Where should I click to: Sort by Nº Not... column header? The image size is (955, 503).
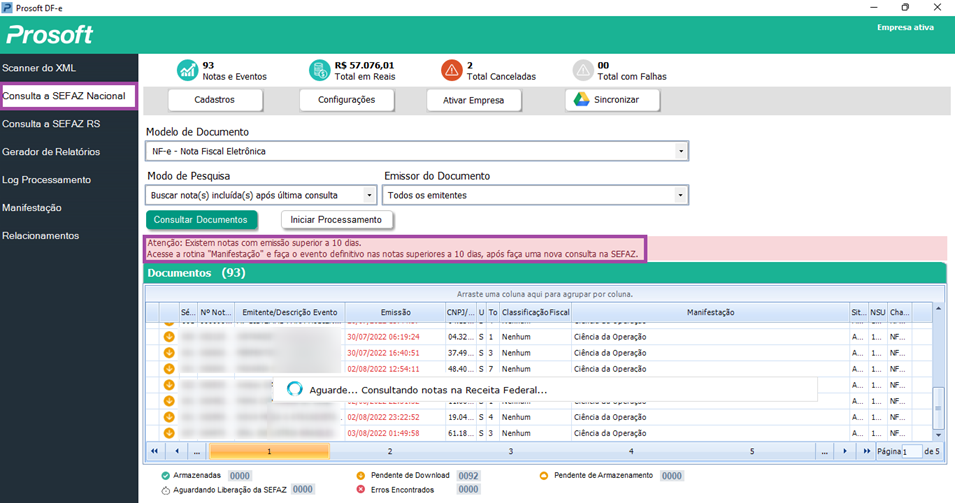[x=216, y=312]
